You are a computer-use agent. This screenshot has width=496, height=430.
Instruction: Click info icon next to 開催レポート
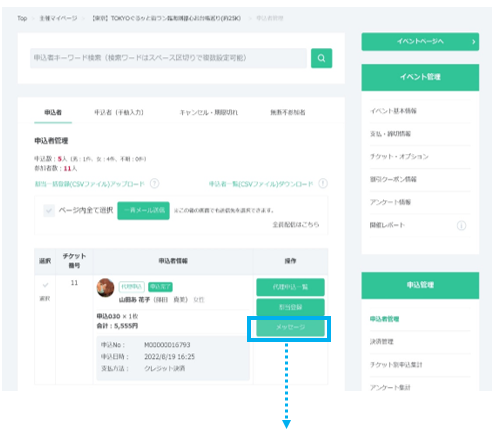pos(461,226)
